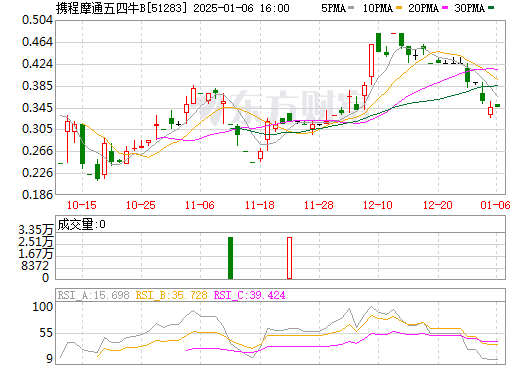
Task: Click the 1.67万 volume axis label
Action: coord(36,254)
